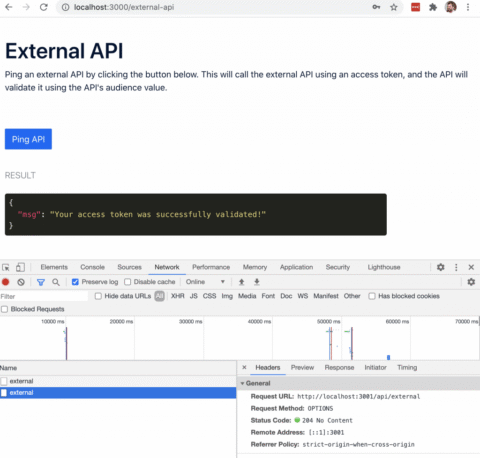The width and height of the screenshot is (480, 458).
Task: Filter requests by JS
Action: (x=194, y=296)
